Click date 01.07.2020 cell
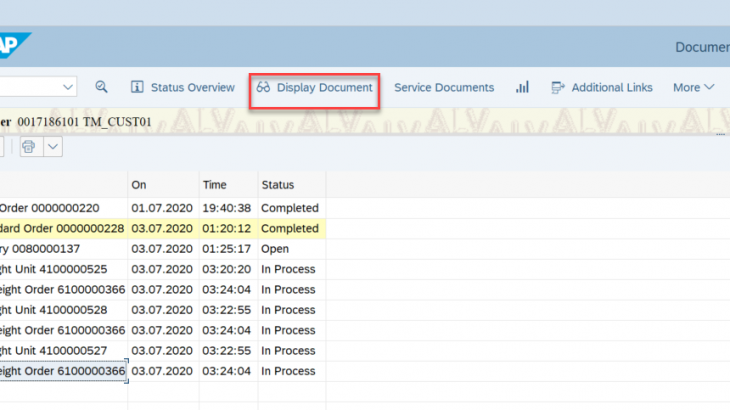Image resolution: width=730 pixels, height=410 pixels. (162, 208)
